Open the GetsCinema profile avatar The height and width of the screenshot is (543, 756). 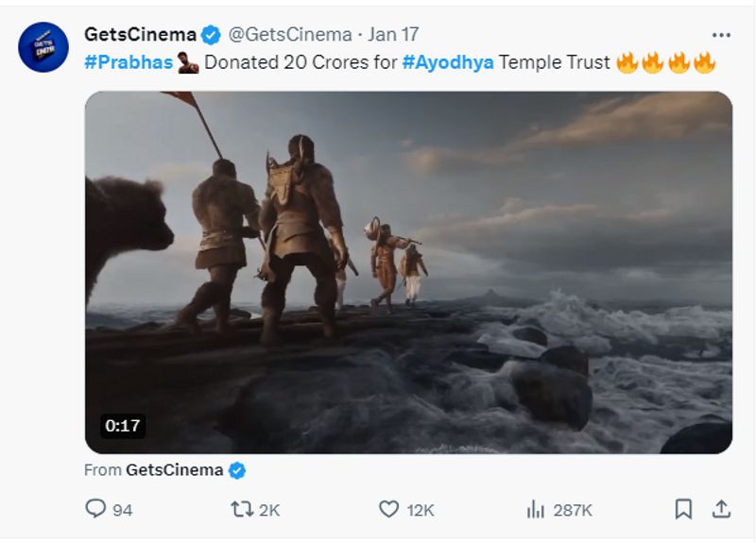tap(43, 47)
